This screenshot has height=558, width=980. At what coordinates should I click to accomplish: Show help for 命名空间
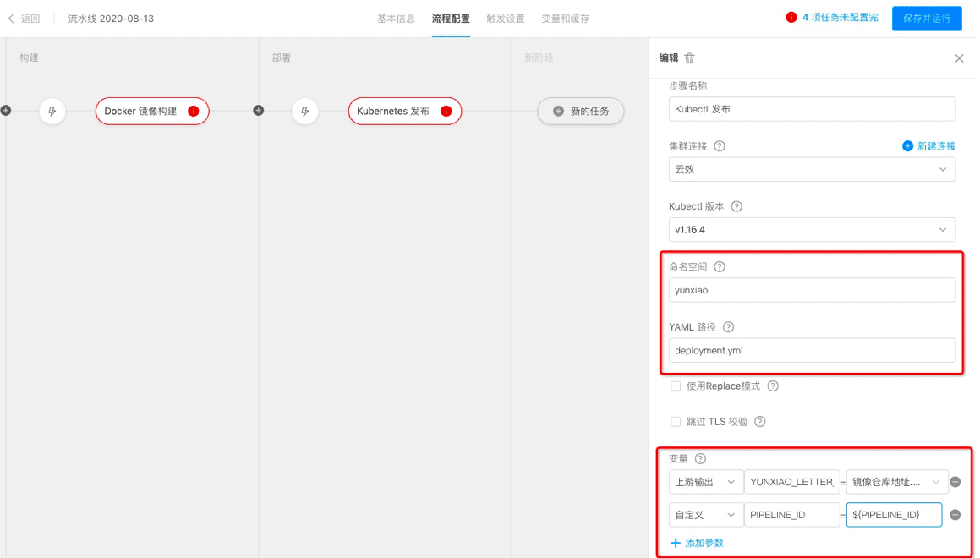tap(720, 267)
